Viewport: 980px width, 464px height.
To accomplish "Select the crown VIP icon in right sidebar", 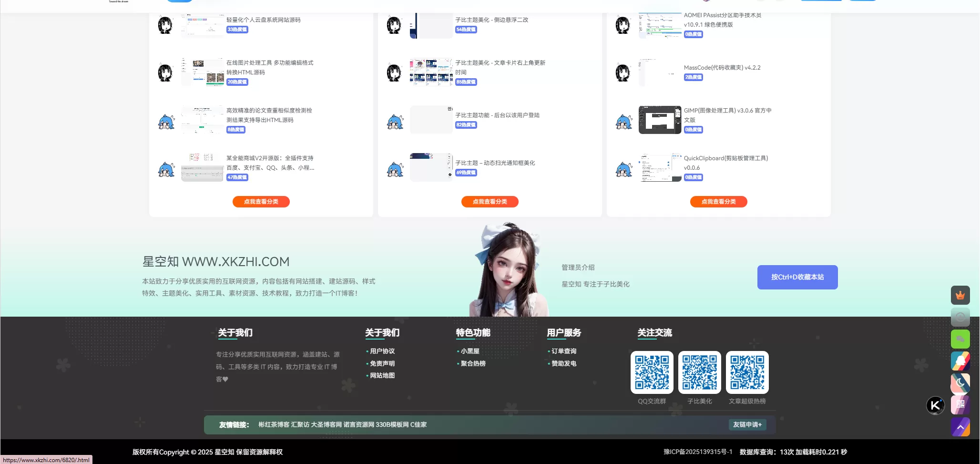I will pos(960,295).
